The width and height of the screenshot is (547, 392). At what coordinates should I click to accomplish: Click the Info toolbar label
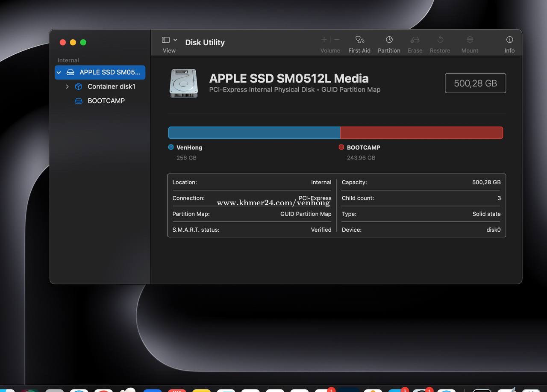point(509,50)
